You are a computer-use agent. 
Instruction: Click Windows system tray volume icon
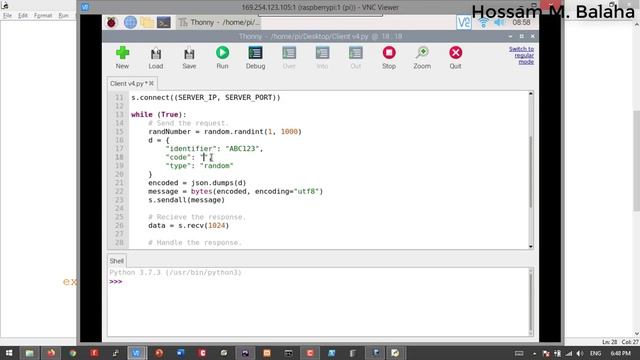click(580, 353)
